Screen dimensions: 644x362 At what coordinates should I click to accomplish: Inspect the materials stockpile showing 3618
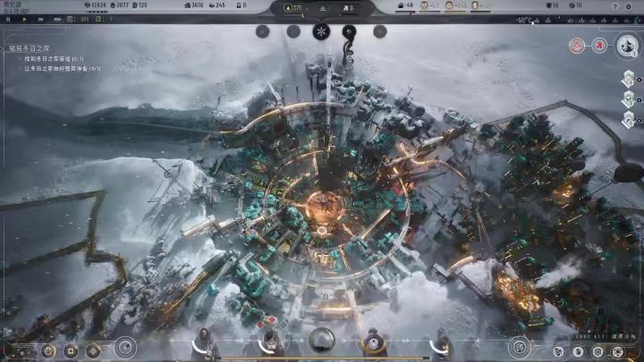tap(194, 5)
